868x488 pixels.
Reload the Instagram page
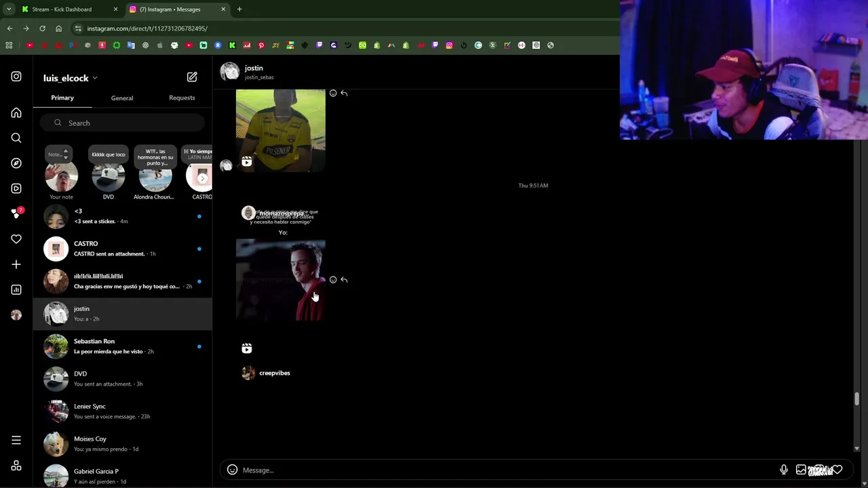tap(42, 28)
